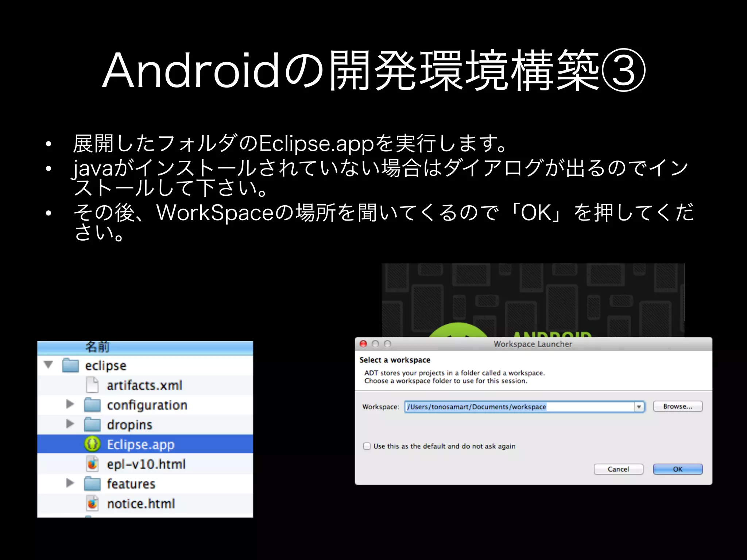Select the notice.html file name

pos(141,503)
